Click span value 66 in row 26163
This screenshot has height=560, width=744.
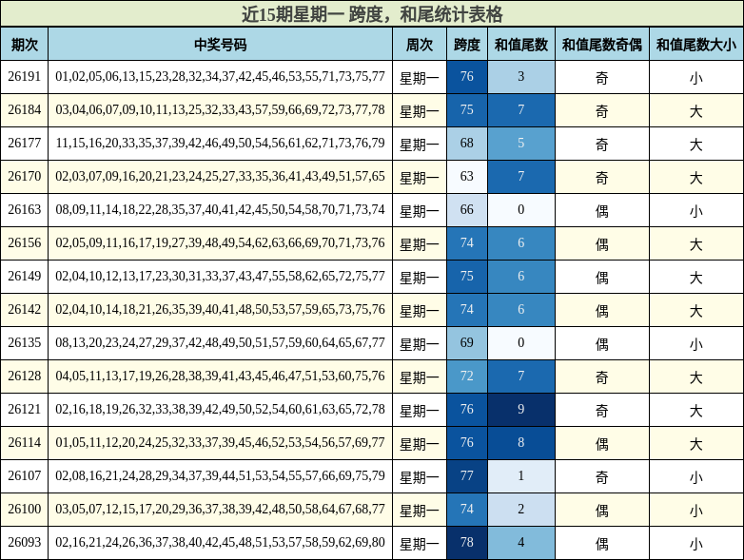coord(467,209)
